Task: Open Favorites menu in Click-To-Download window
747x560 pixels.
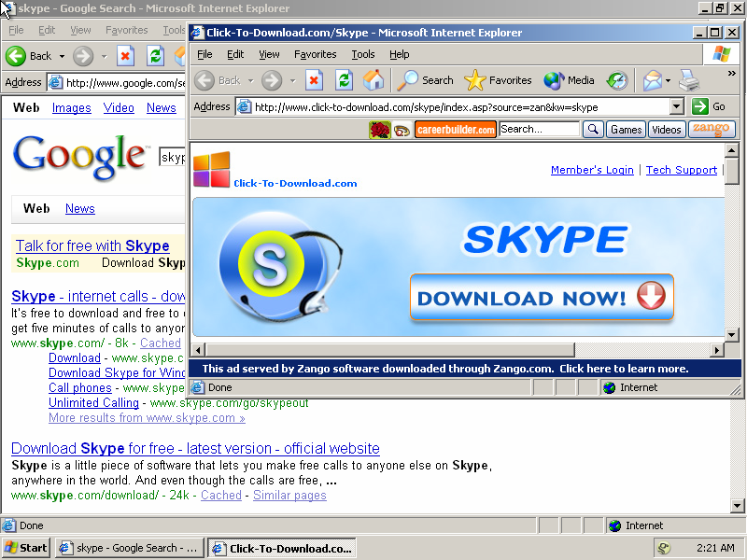Action: pyautogui.click(x=316, y=54)
